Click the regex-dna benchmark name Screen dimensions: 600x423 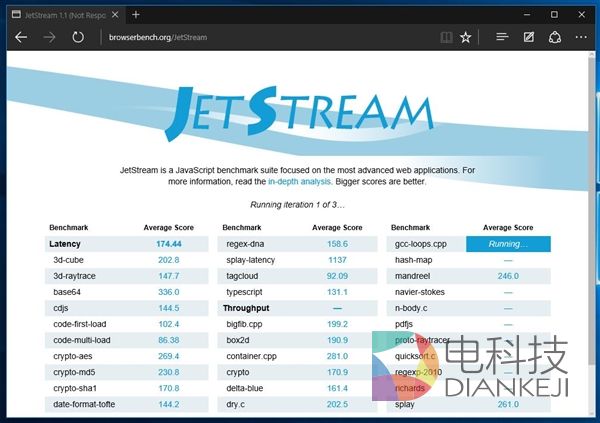pos(244,243)
